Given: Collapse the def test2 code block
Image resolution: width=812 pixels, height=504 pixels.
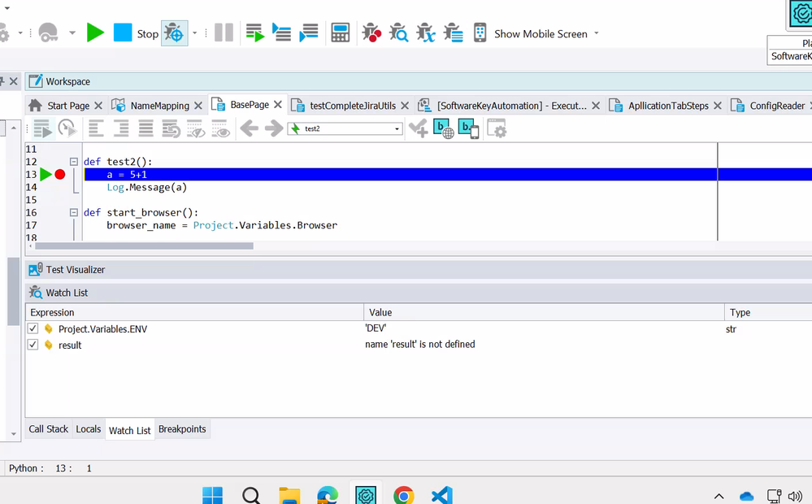Looking at the screenshot, I should click(x=74, y=162).
